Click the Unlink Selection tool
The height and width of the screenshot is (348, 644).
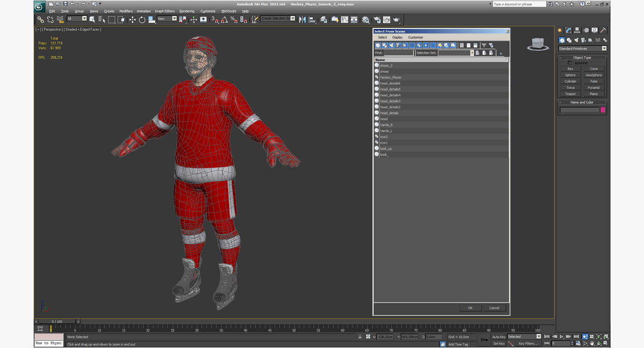[x=50, y=19]
